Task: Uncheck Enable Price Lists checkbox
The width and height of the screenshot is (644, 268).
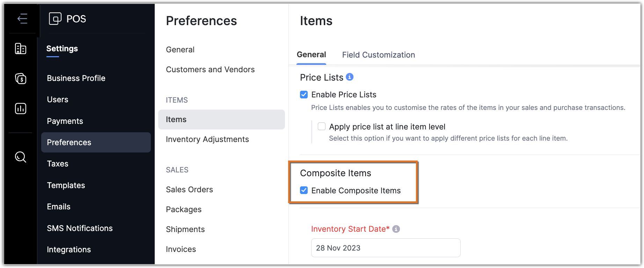Action: (304, 95)
